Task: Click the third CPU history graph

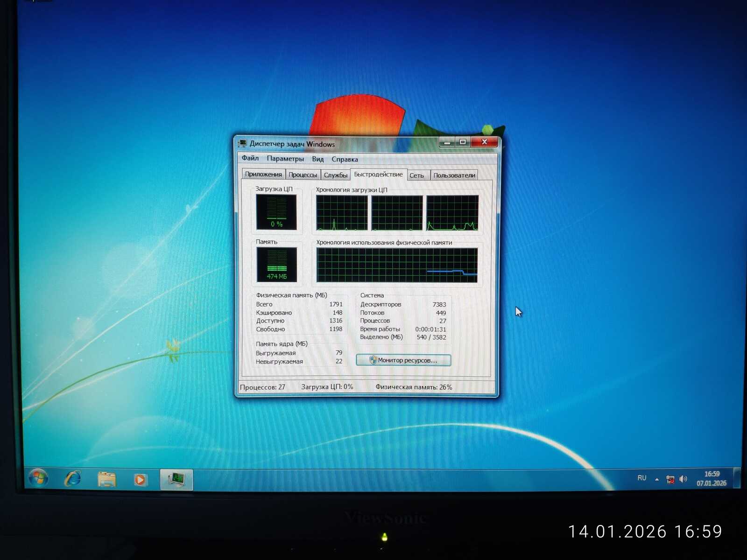Action: [452, 213]
